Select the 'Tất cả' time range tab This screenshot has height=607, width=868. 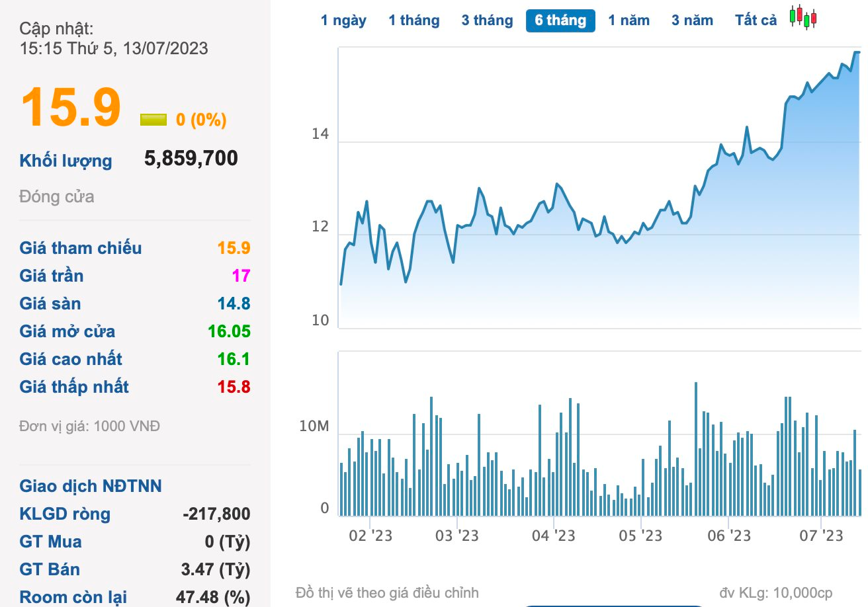pyautogui.click(x=756, y=20)
